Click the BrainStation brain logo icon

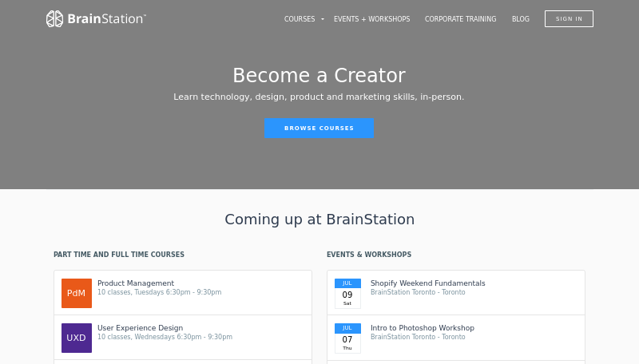click(x=54, y=18)
